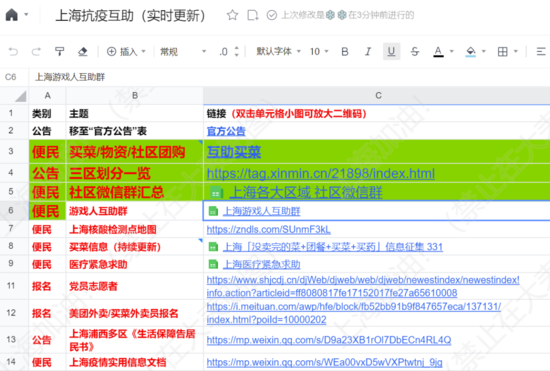Open the 插入 insert menu
The width and height of the screenshot is (550, 371).
tap(126, 52)
